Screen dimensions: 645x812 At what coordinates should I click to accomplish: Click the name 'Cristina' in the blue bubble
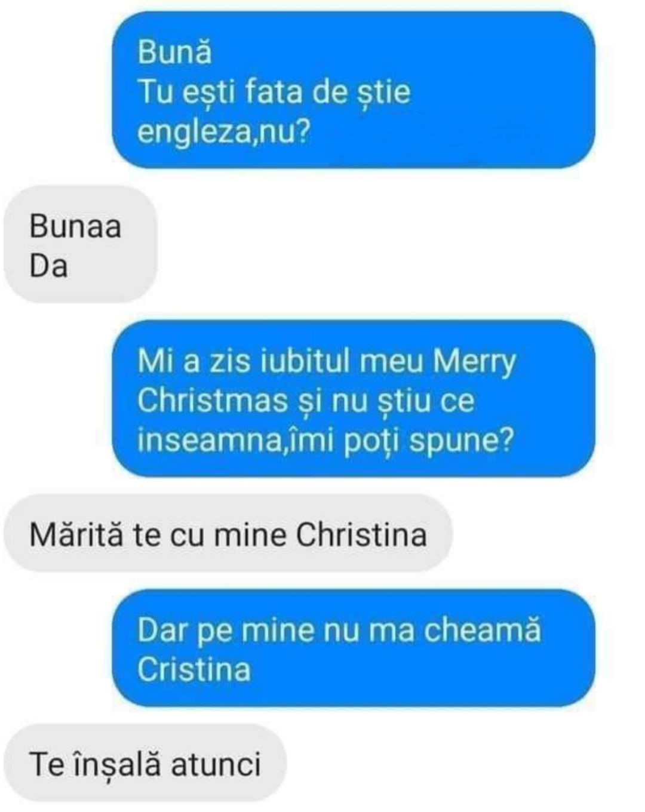tap(193, 669)
